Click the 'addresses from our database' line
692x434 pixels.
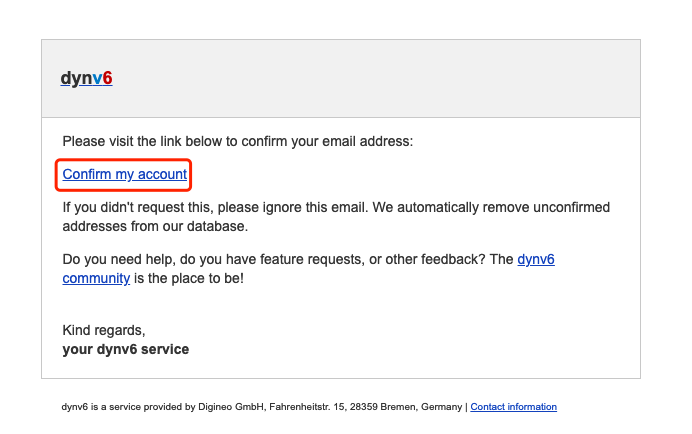[x=155, y=226]
